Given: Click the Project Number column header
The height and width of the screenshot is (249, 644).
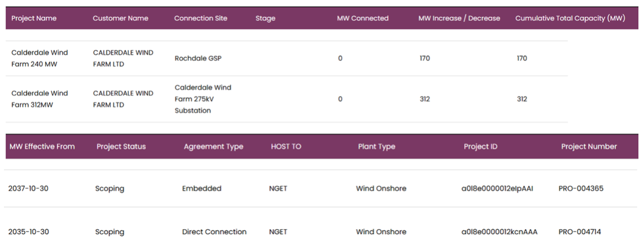Looking at the screenshot, I should tap(589, 146).
